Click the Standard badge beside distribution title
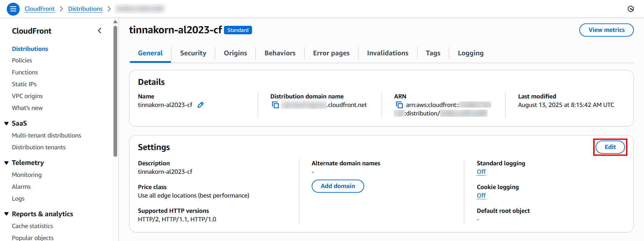The height and width of the screenshot is (241, 644). [238, 30]
